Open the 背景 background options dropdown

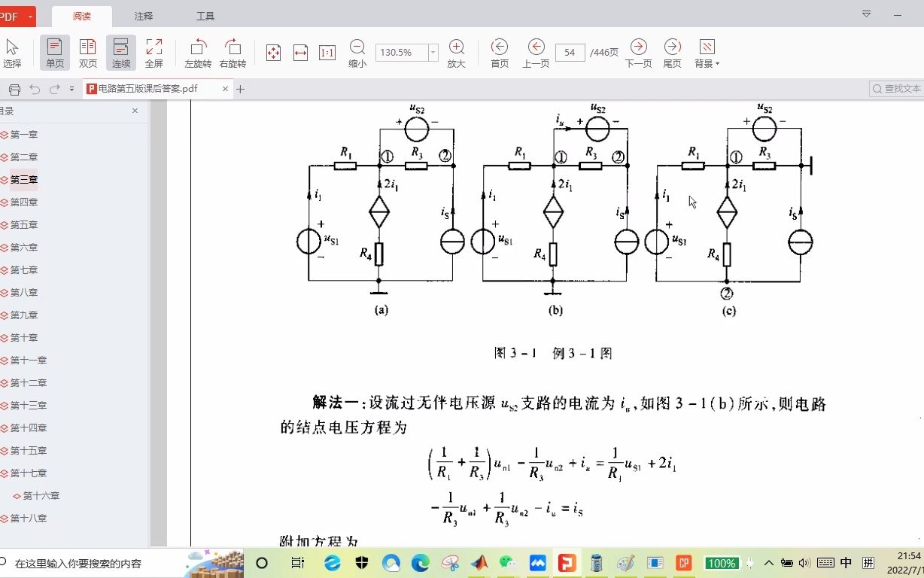coord(706,52)
